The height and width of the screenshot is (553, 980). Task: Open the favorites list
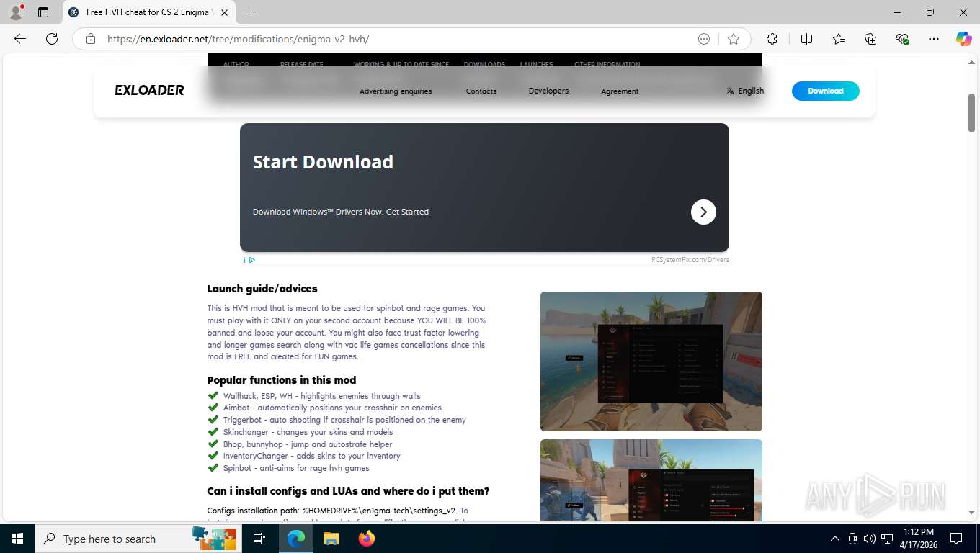(x=839, y=39)
